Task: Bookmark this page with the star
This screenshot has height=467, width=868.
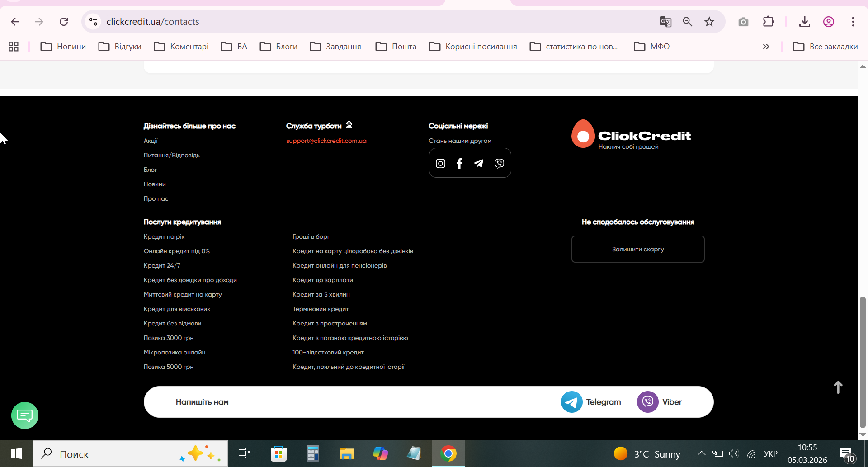Action: pos(709,22)
